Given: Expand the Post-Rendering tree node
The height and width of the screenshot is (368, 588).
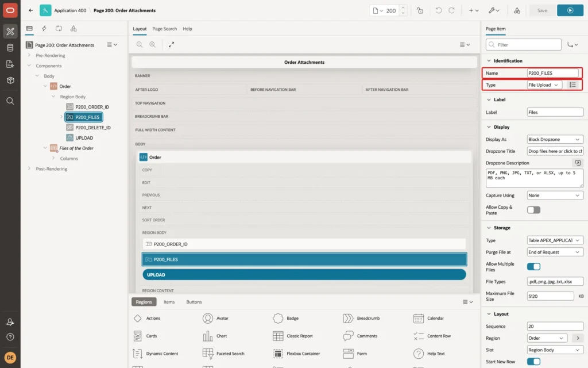Looking at the screenshot, I should tap(29, 168).
